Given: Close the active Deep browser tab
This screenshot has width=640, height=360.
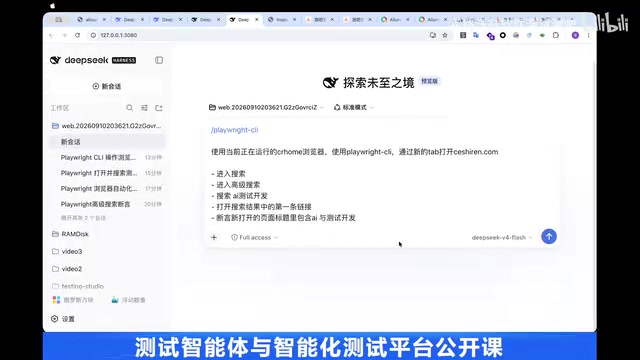Looking at the screenshot, I should point(257,20).
